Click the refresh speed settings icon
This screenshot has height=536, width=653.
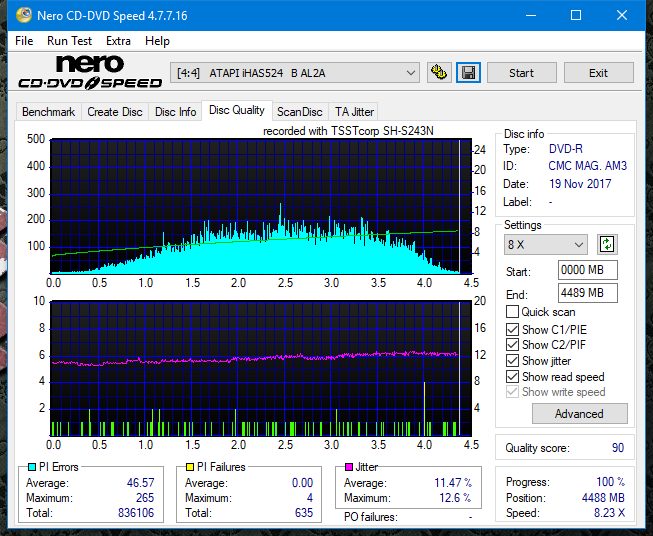pos(607,244)
